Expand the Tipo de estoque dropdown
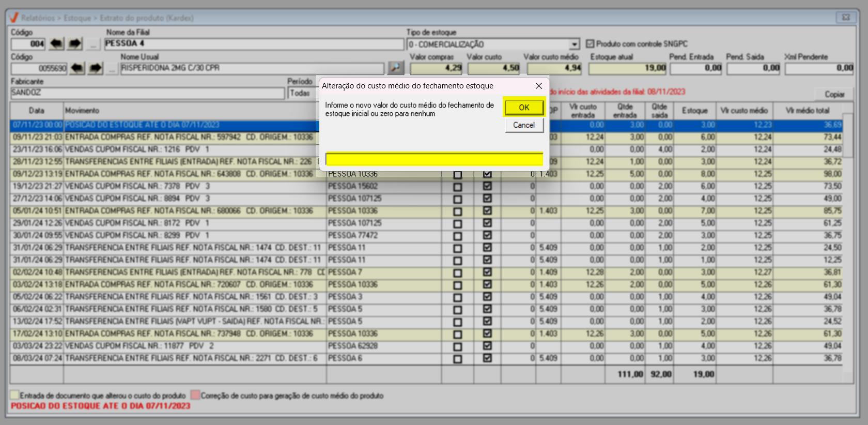 click(x=574, y=44)
